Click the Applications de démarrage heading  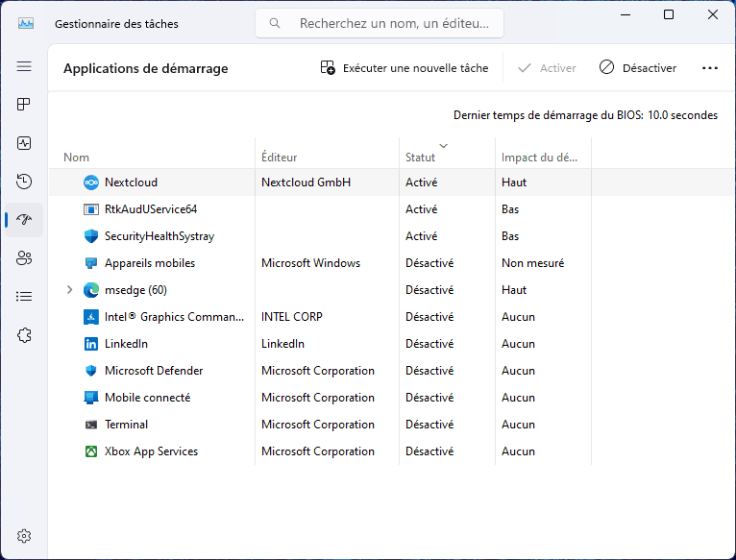145,68
